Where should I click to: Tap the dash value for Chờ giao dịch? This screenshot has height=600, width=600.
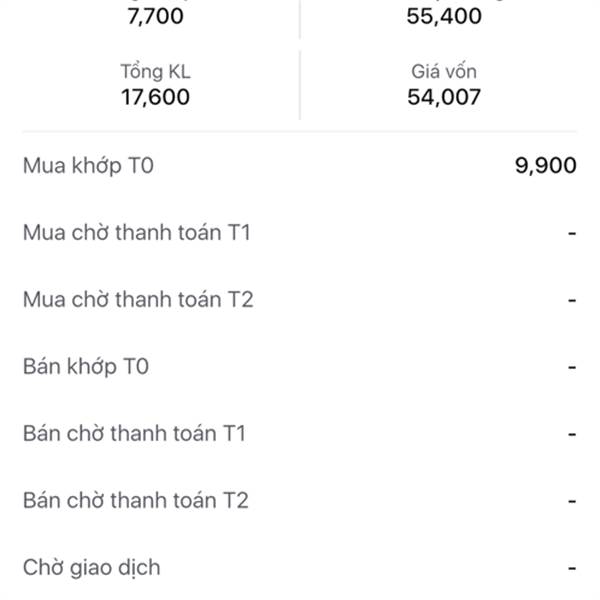[572, 568]
